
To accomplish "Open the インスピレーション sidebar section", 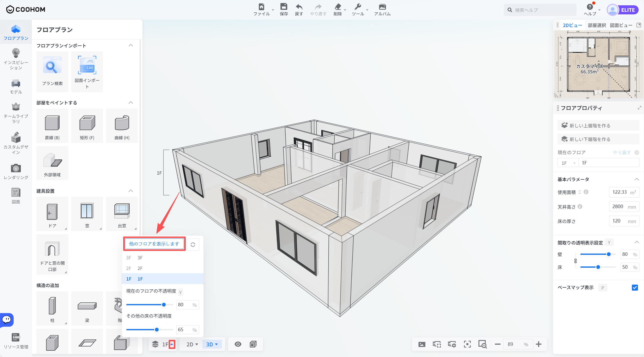I will pos(16,59).
